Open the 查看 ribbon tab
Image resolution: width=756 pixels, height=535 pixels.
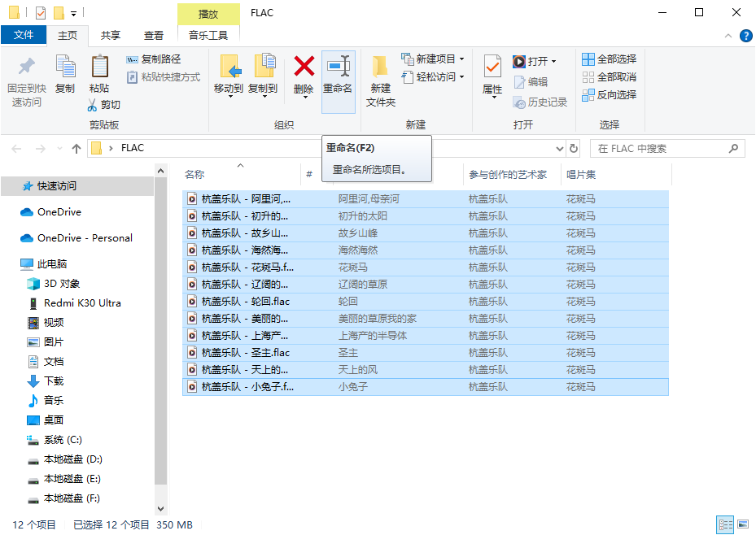(x=155, y=35)
